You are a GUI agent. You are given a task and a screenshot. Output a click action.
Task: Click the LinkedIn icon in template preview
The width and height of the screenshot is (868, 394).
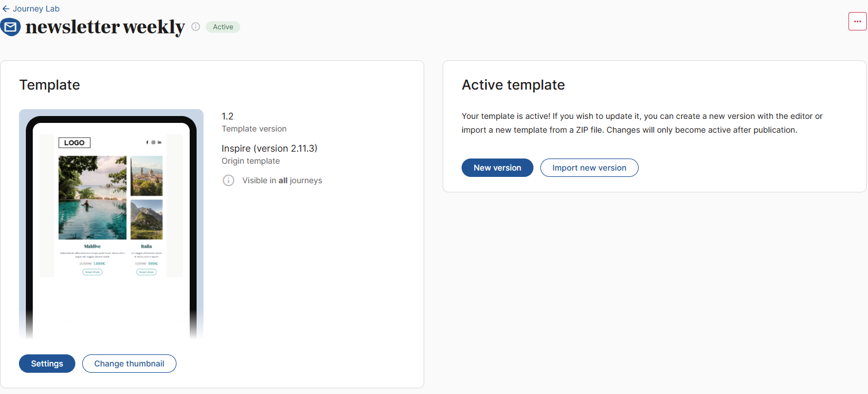point(159,142)
